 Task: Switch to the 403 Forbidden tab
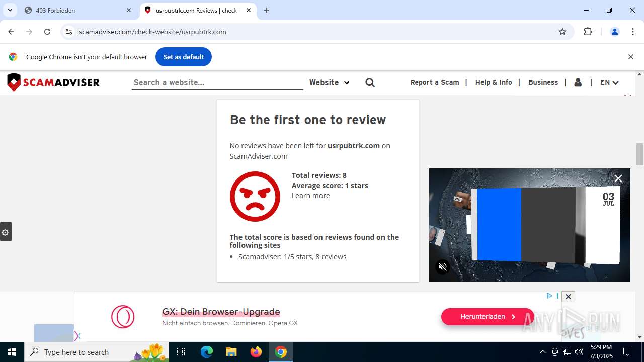(78, 10)
